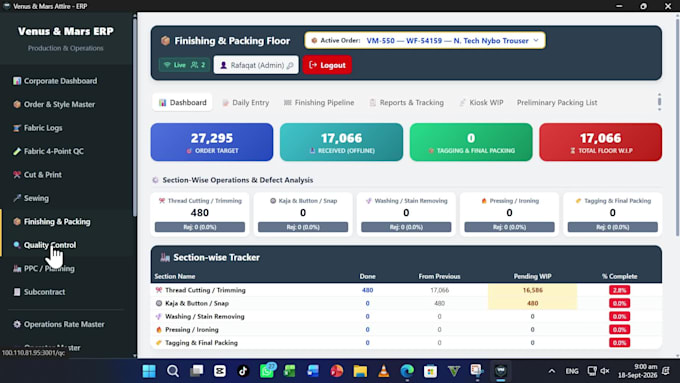This screenshot has width=680, height=383.
Task: Click Done value 480 for Thread Cutting row
Action: (x=367, y=290)
